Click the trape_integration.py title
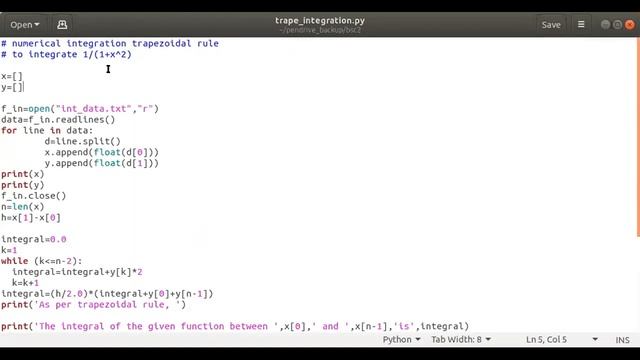This screenshot has width=640, height=360. pyautogui.click(x=320, y=20)
